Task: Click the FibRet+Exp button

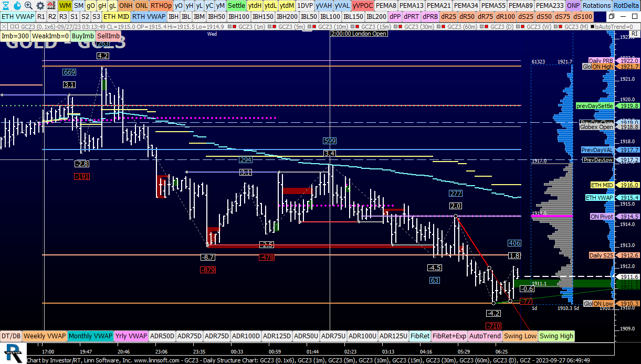Action: point(449,336)
